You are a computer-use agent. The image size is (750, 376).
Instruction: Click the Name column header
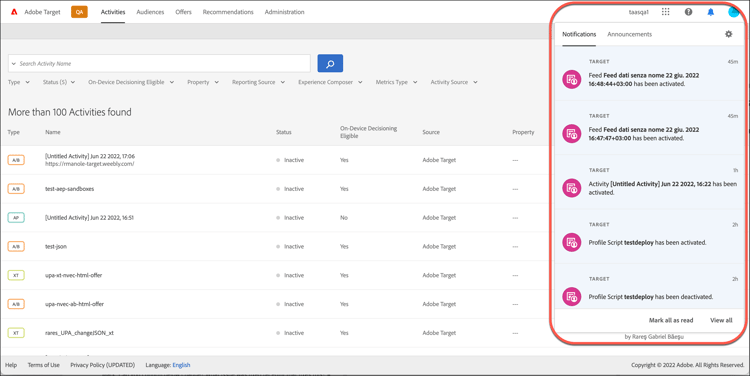tap(53, 132)
